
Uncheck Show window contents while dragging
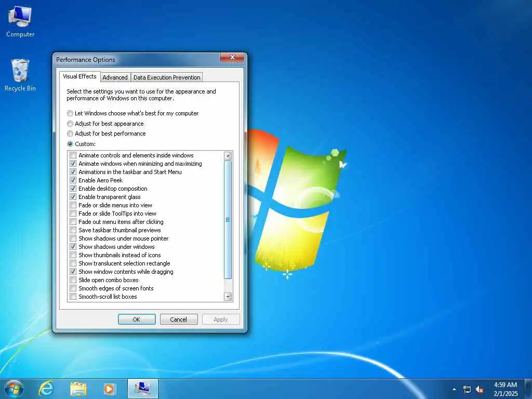click(x=73, y=272)
